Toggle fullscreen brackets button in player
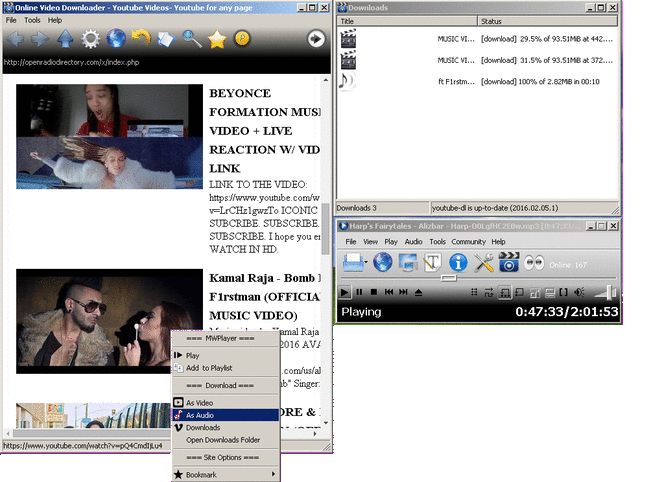 564,292
